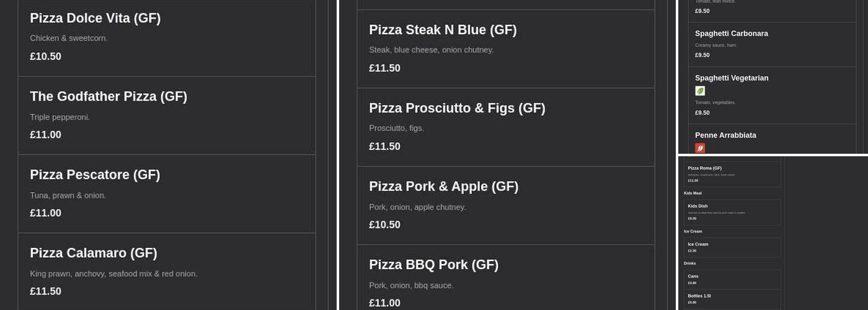
Task: Select Bottles 1.5l drink
Action: (x=732, y=299)
